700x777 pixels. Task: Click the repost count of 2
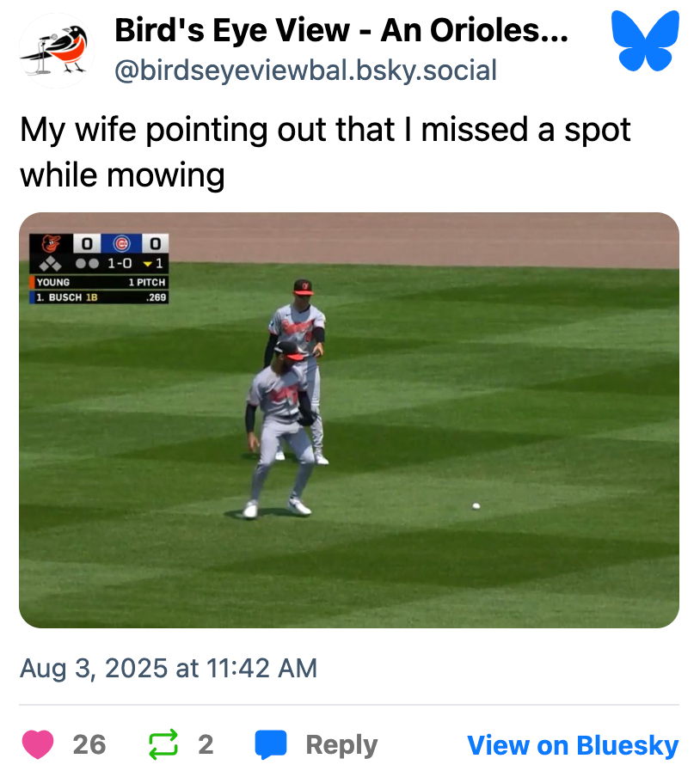[206, 744]
